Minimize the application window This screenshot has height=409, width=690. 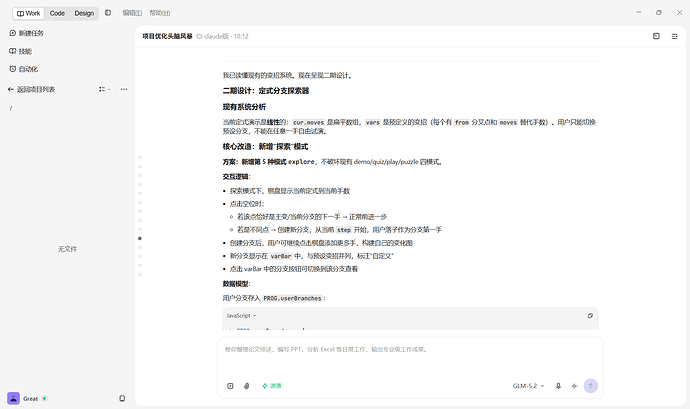639,13
